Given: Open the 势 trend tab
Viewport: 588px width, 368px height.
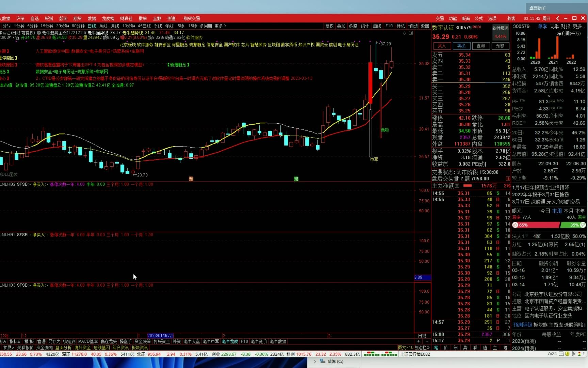Looking at the screenshot, I should pyautogui.click(x=465, y=348).
